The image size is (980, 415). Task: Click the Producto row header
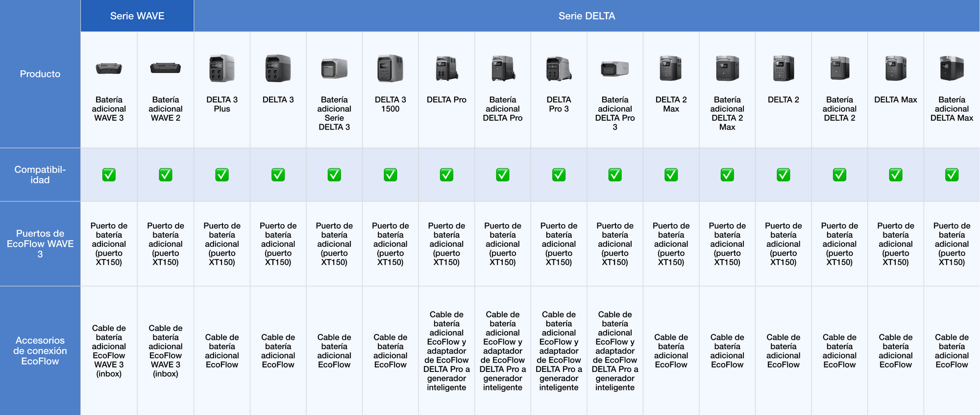pyautogui.click(x=40, y=74)
